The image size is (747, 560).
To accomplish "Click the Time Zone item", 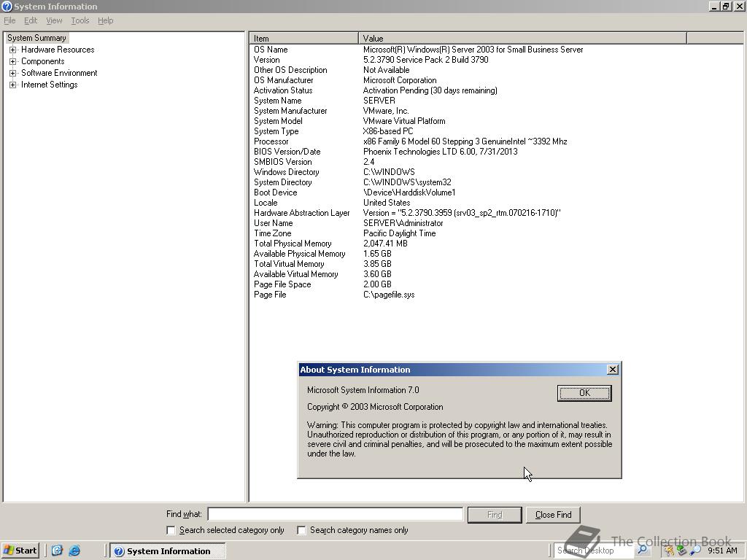I will [272, 233].
